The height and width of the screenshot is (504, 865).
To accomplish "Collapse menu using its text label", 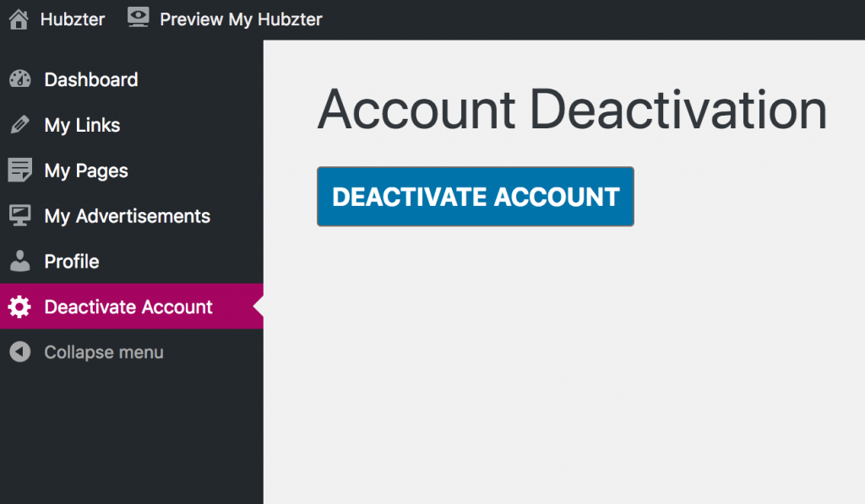I will point(104,352).
